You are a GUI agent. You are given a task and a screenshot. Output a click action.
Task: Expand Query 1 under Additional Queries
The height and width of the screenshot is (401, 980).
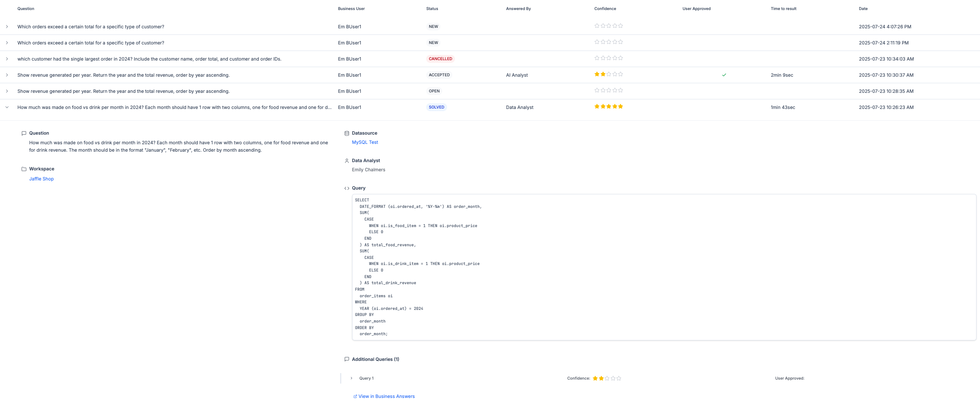pos(351,378)
